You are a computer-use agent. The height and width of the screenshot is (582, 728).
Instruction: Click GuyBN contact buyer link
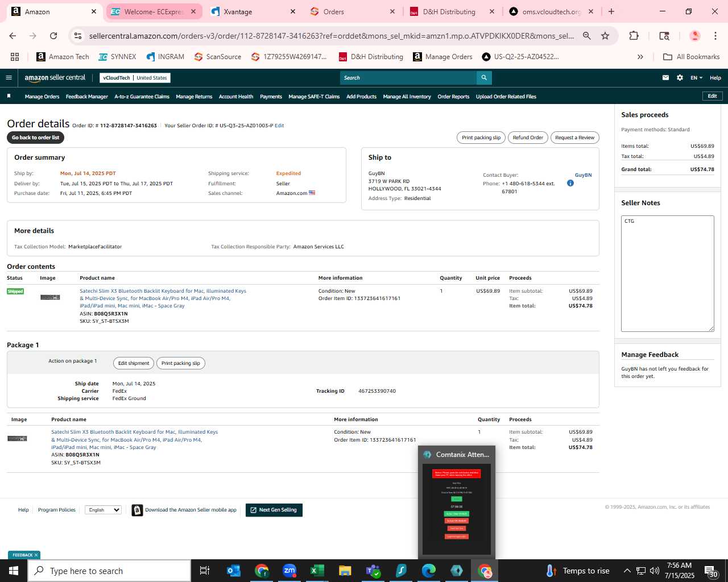click(583, 175)
